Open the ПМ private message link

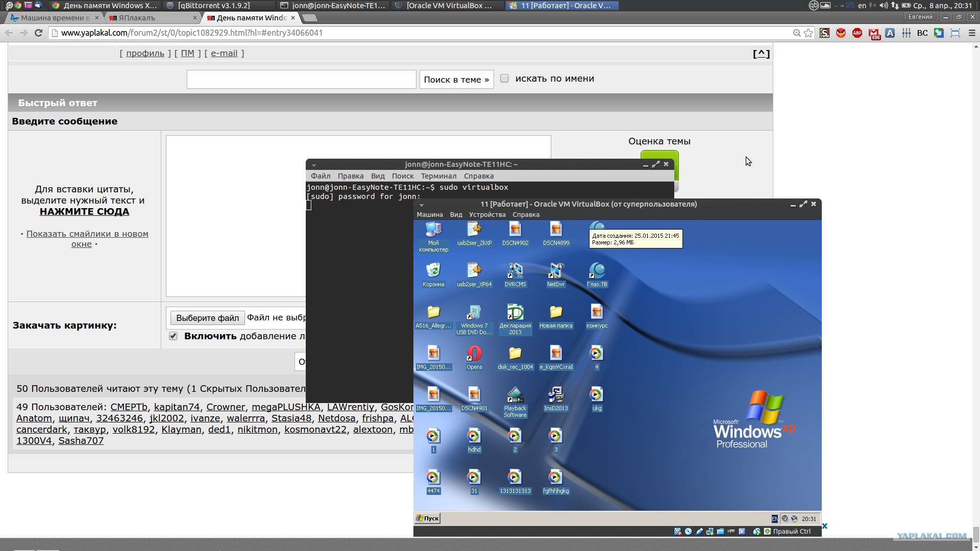coord(187,53)
